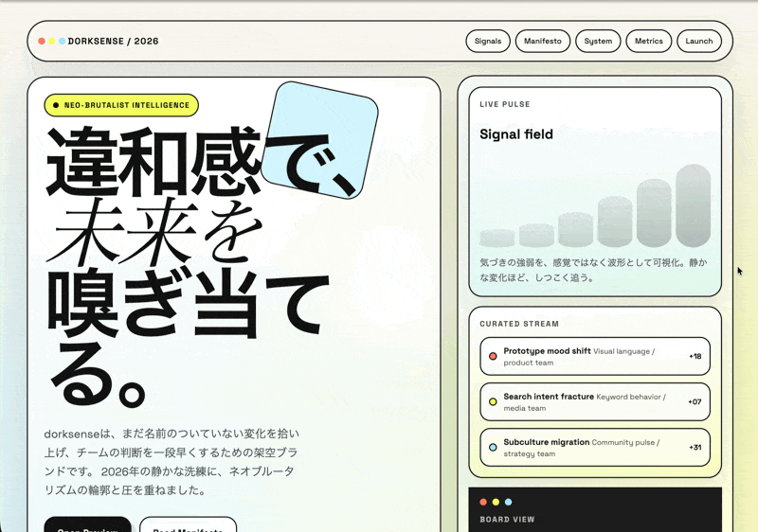Click the yellow dot above BOARD VIEW

[x=496, y=502]
